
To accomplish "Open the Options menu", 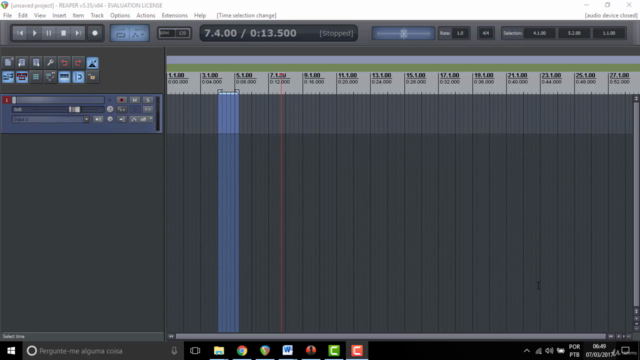I will [x=120, y=16].
